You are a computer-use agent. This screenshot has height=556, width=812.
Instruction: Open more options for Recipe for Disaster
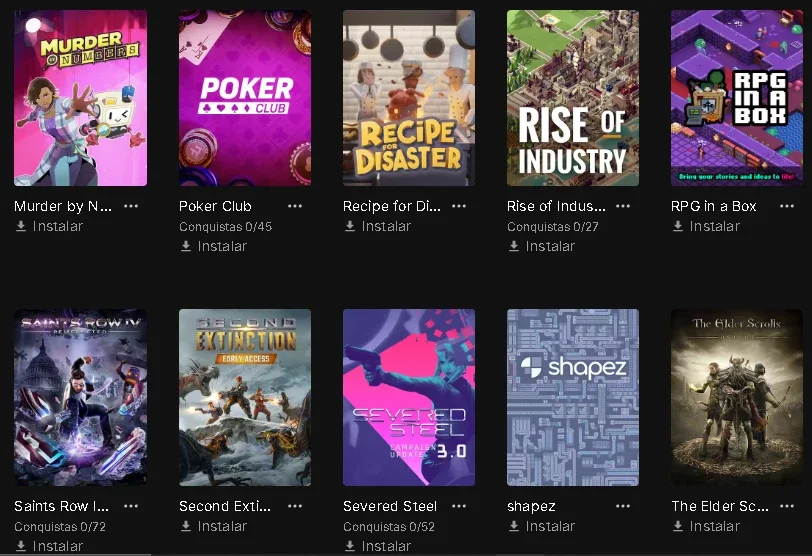(x=459, y=206)
